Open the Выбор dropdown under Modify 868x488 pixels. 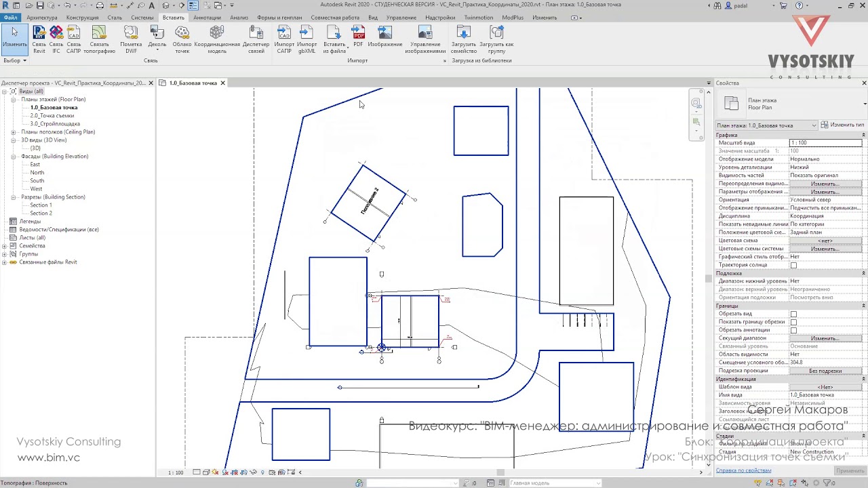pyautogui.click(x=15, y=61)
